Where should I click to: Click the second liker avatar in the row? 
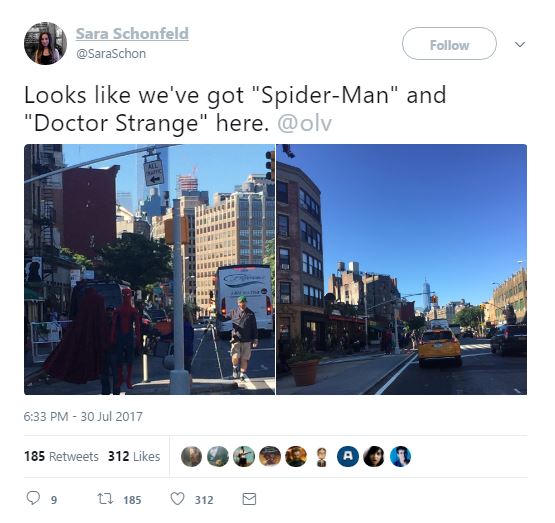(x=218, y=456)
